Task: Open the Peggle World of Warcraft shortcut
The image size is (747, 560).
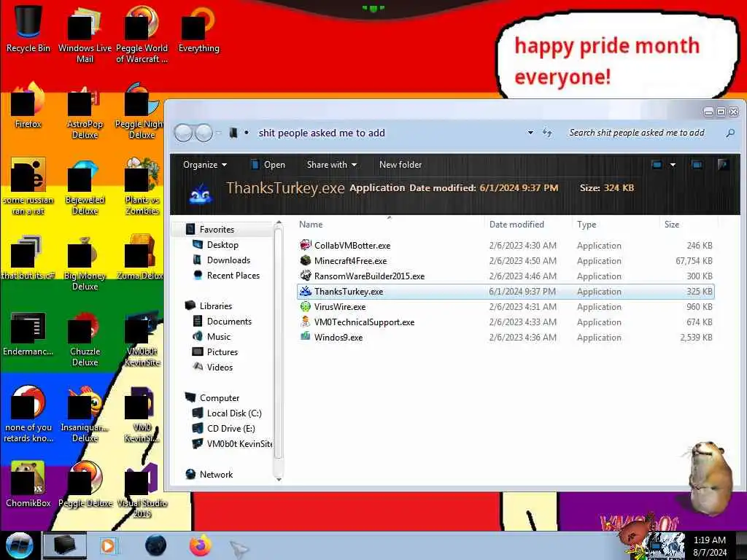Action: point(142,34)
